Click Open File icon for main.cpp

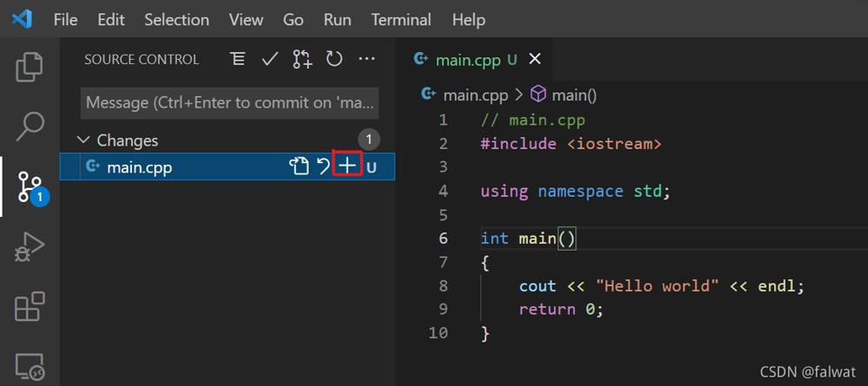click(299, 167)
